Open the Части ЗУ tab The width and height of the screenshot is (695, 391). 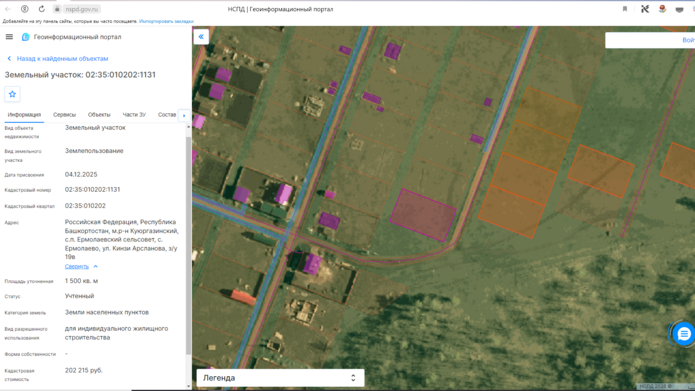point(134,115)
